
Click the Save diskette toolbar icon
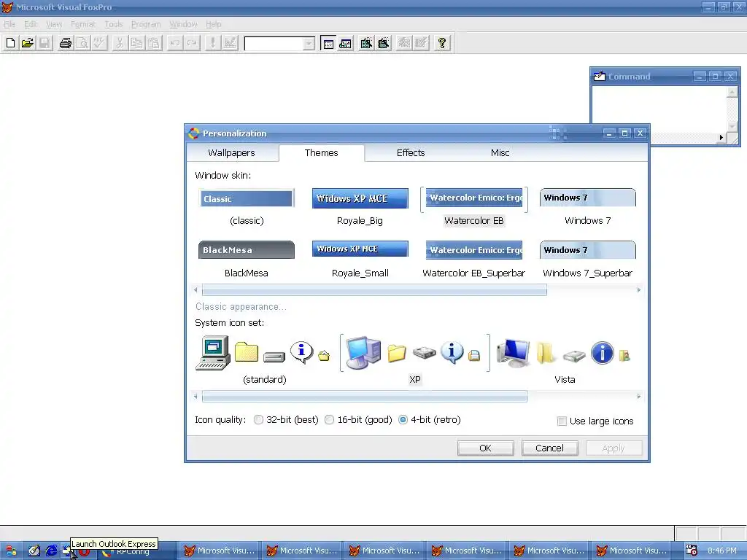click(x=44, y=43)
